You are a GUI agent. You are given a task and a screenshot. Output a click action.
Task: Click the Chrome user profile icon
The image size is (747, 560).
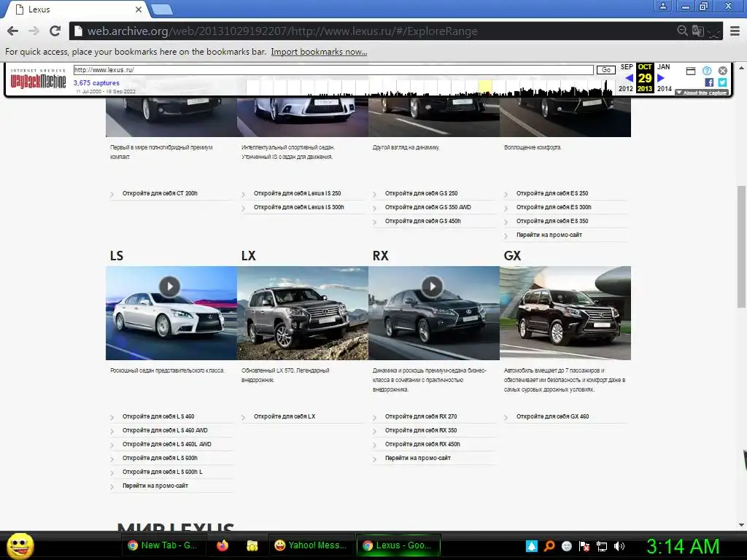(662, 6)
